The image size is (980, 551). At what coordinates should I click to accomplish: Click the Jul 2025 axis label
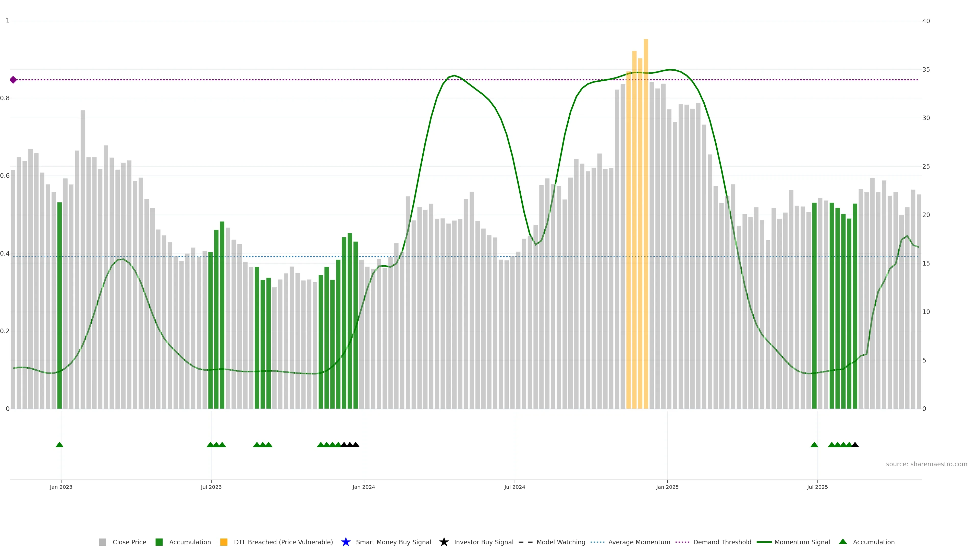(817, 487)
